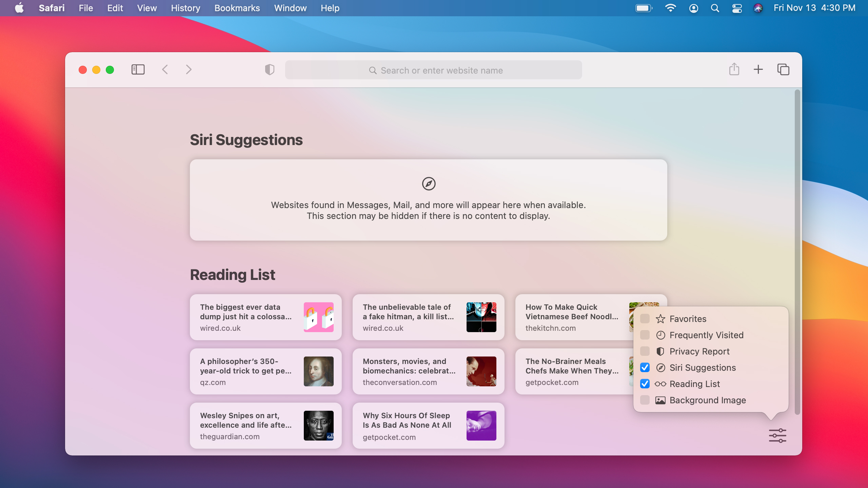Image resolution: width=868 pixels, height=488 pixels.
Task: Show tab overview
Action: click(783, 69)
